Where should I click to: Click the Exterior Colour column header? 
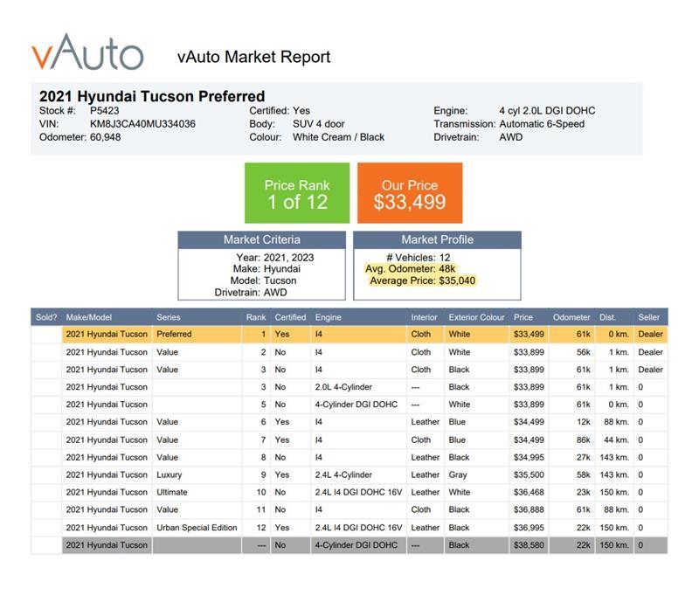[x=476, y=317]
